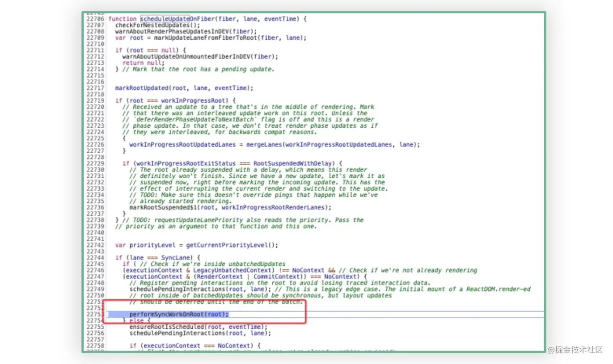This screenshot has width=613, height=364.
Task: Click line number 22744 in the gutter
Action: click(x=95, y=258)
